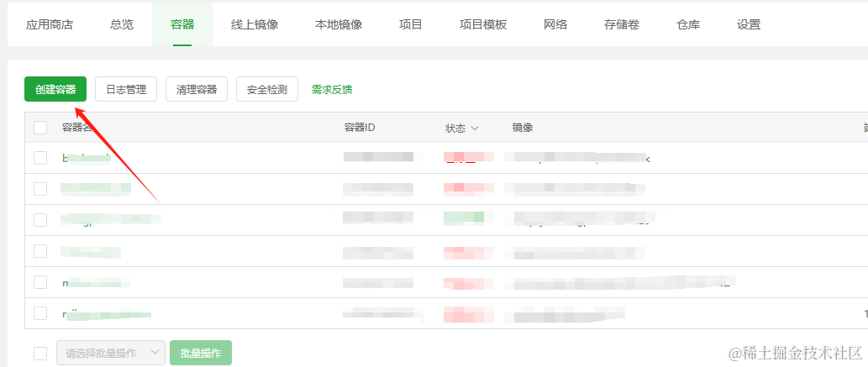Open the 线上镜像 tab
Viewport: 868px width, 367px height.
tap(255, 24)
